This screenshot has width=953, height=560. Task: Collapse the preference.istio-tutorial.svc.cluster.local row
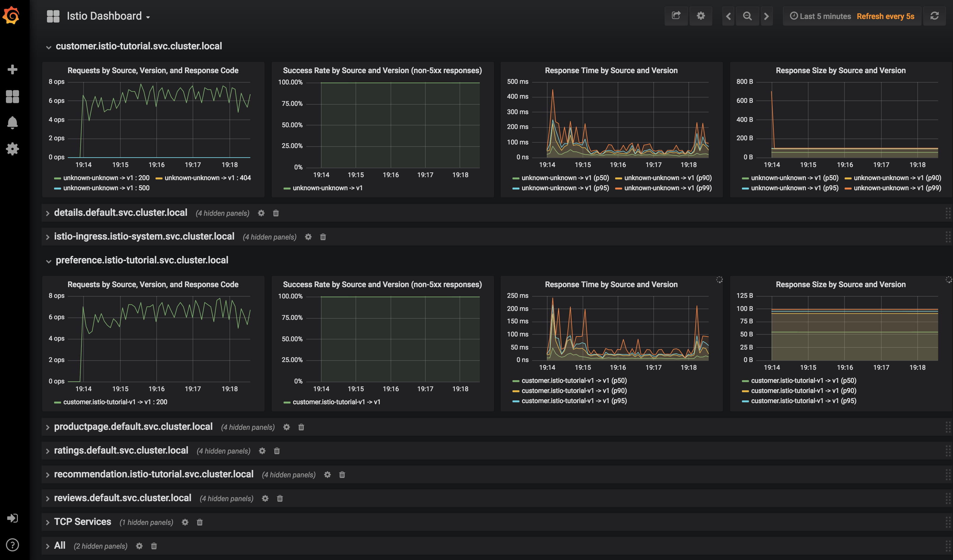141,260
